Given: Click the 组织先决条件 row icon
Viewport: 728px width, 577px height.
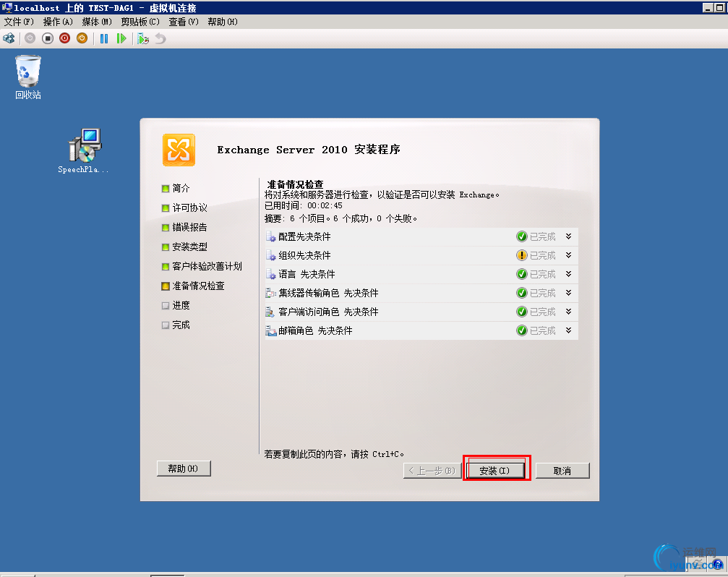Looking at the screenshot, I should point(270,255).
